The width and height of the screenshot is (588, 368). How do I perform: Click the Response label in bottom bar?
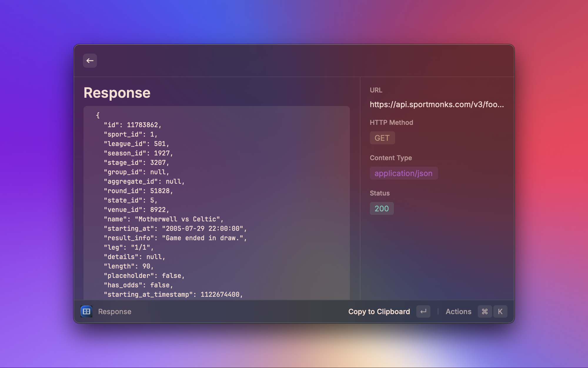click(x=115, y=311)
